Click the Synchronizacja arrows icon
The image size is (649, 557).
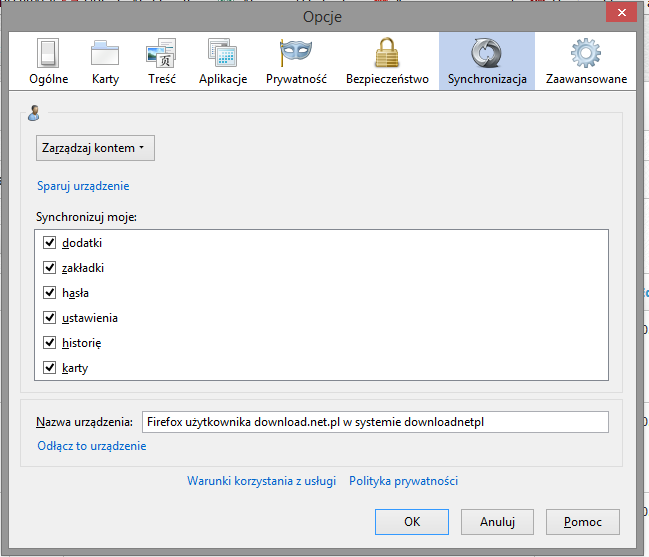(487, 53)
